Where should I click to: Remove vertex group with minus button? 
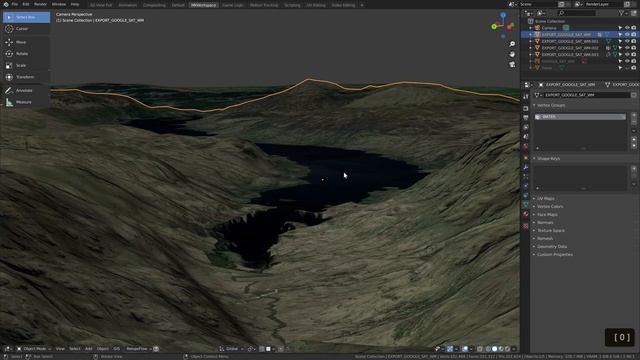pos(634,122)
